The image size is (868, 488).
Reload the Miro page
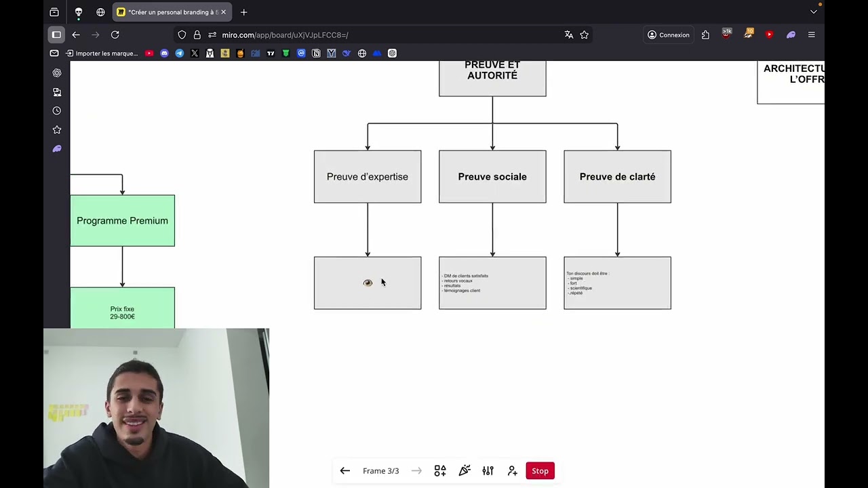tap(115, 35)
